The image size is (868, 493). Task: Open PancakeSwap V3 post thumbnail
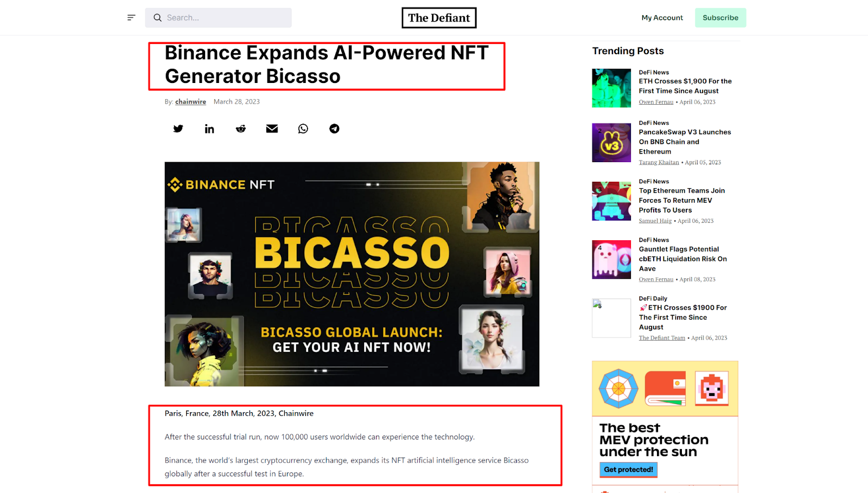[611, 143]
